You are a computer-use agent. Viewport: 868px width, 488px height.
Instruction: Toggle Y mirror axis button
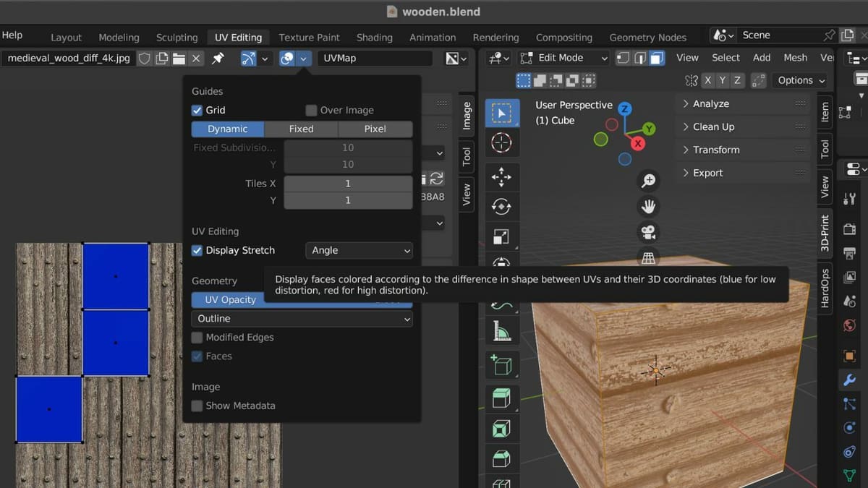[723, 80]
